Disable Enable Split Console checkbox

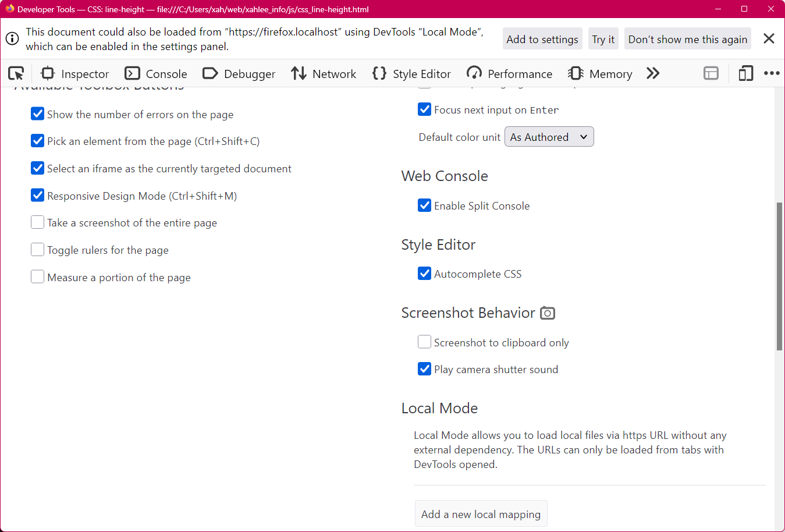(x=425, y=205)
